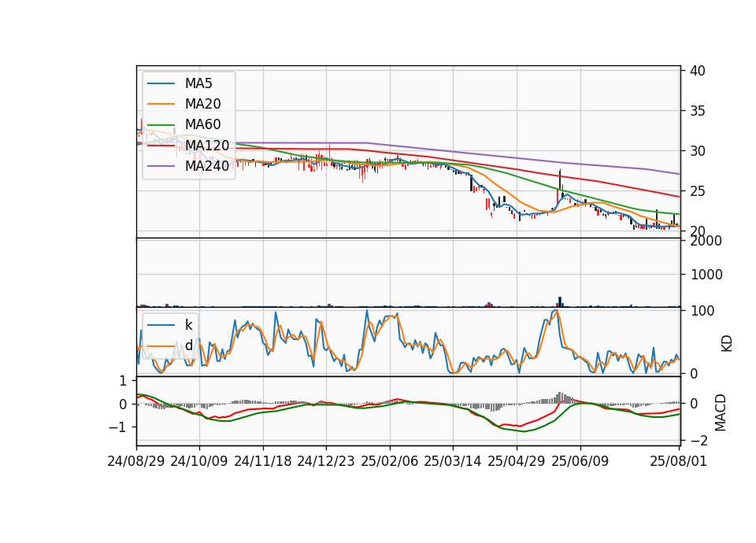Click the KD axis title
Viewport: 756px width, 543px height.
727,343
